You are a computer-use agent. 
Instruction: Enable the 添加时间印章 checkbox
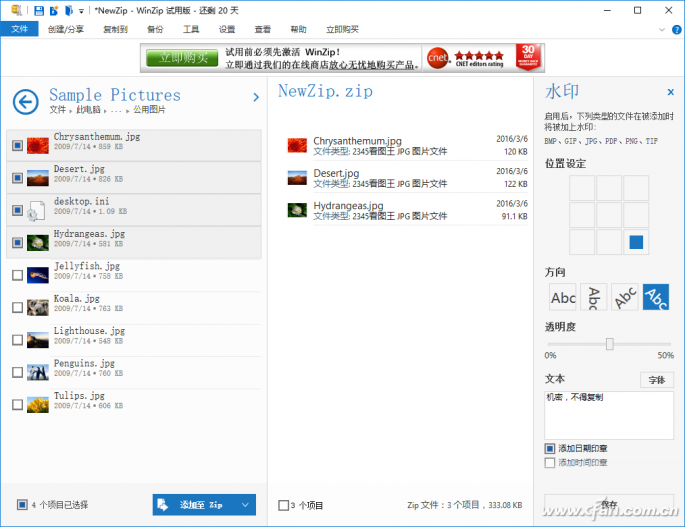coord(550,463)
